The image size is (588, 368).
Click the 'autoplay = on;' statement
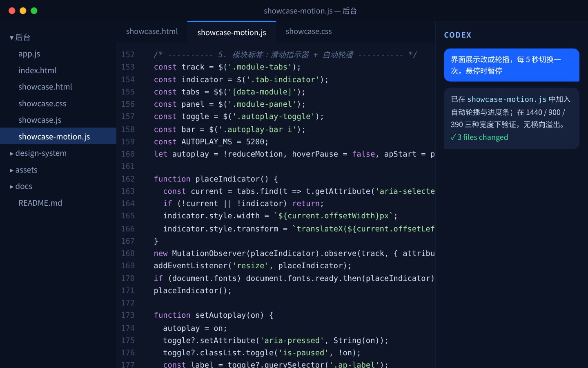(x=195, y=328)
